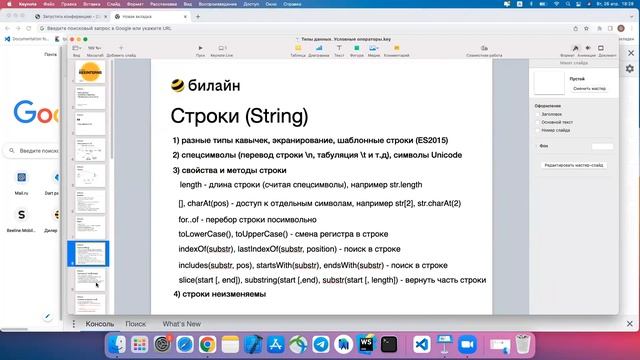Click the Google search box in Chrome
640x360 pixels.
click(33, 151)
